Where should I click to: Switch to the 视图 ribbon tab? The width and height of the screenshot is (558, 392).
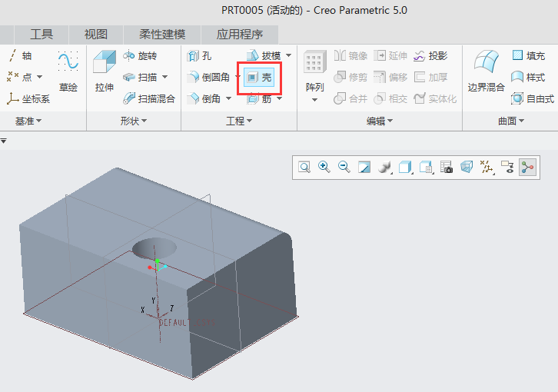pyautogui.click(x=96, y=35)
